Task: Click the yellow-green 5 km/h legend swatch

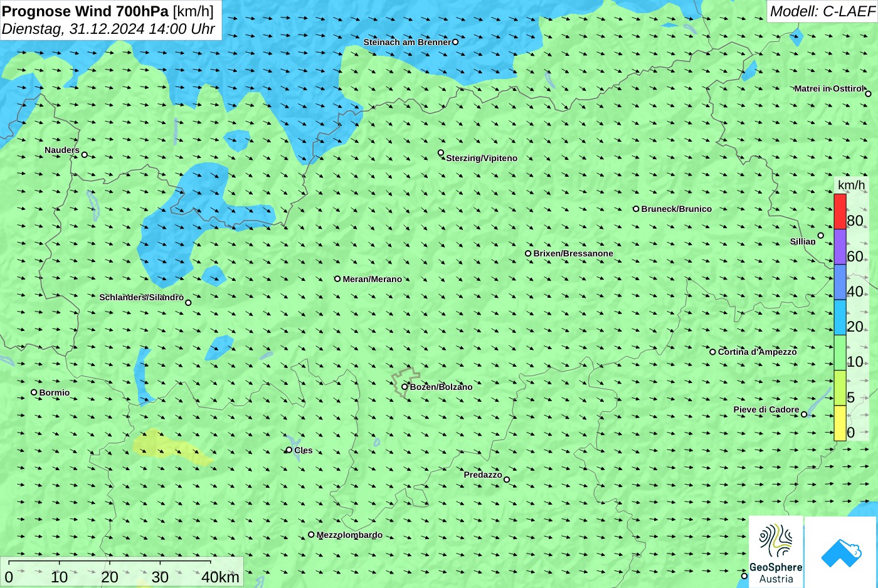Action: click(840, 388)
